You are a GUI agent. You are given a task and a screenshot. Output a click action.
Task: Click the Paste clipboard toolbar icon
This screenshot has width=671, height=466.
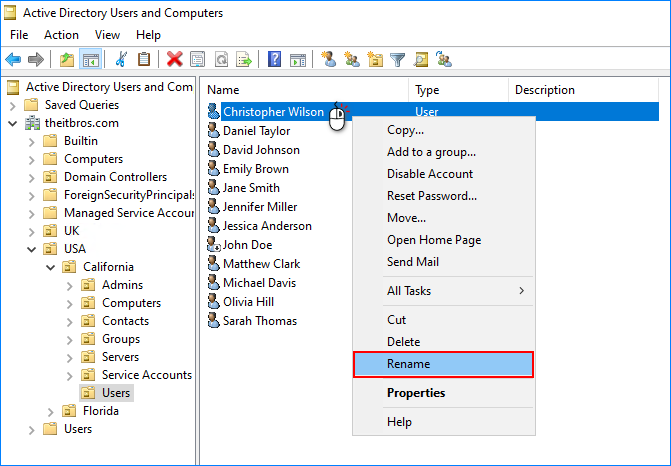144,59
